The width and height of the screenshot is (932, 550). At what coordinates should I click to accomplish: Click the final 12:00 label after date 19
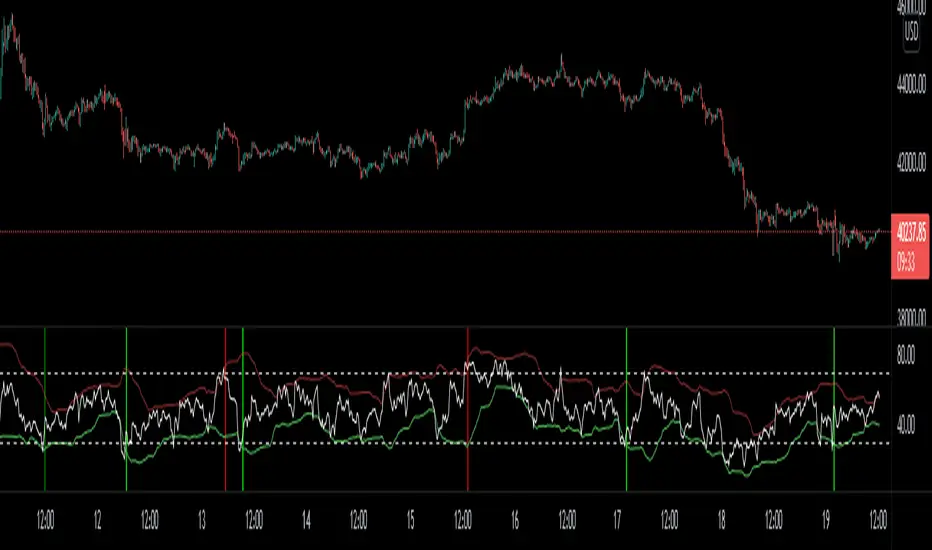point(878,520)
